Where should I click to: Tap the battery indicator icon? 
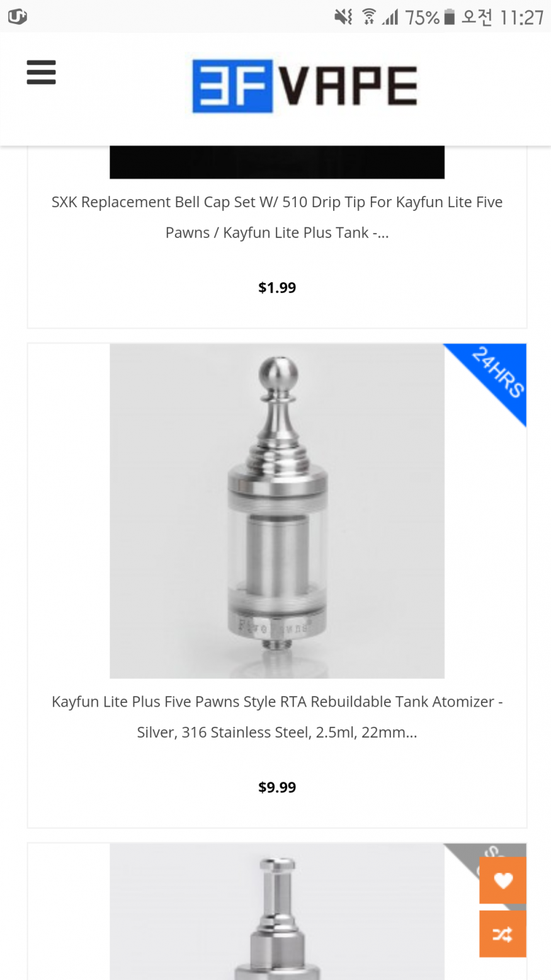[x=449, y=17]
